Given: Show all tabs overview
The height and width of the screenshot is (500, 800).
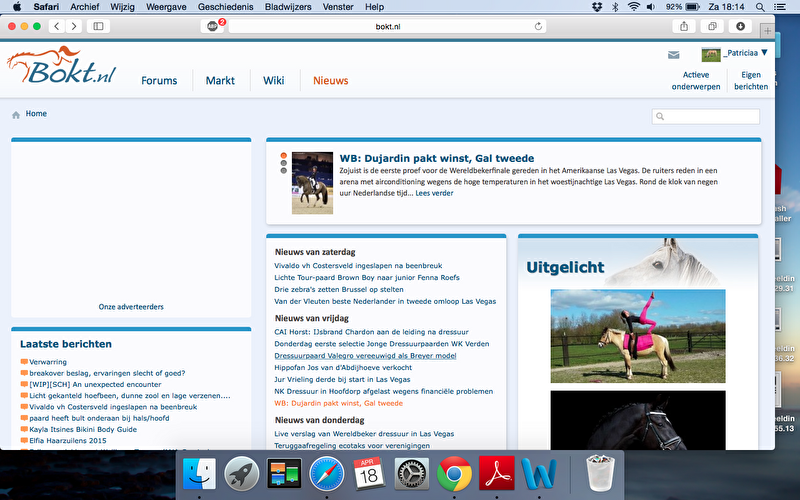Looking at the screenshot, I should click(712, 26).
